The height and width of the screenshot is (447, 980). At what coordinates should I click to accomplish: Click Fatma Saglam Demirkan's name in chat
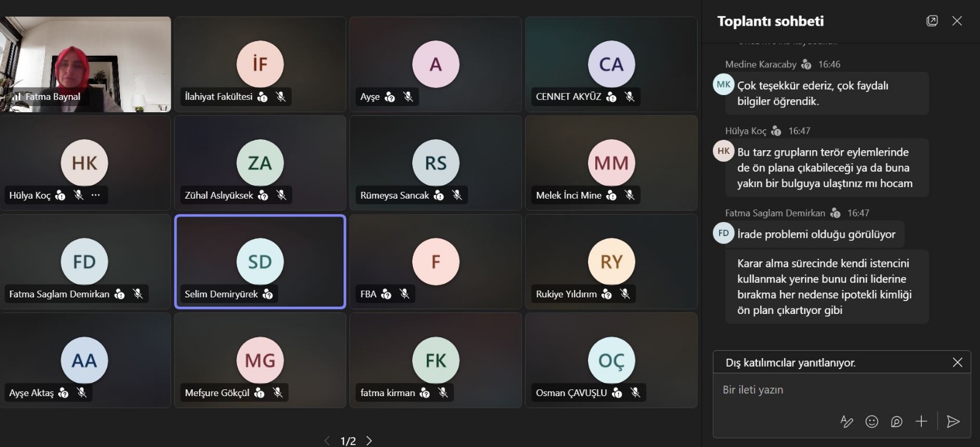pos(775,213)
